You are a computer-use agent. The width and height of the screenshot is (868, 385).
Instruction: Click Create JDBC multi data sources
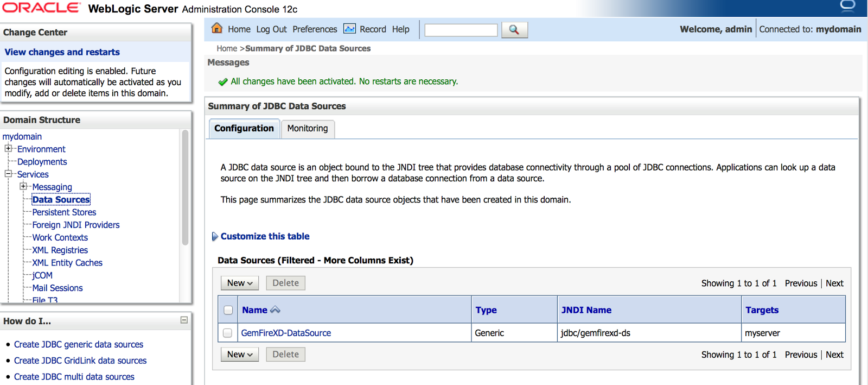(x=74, y=377)
